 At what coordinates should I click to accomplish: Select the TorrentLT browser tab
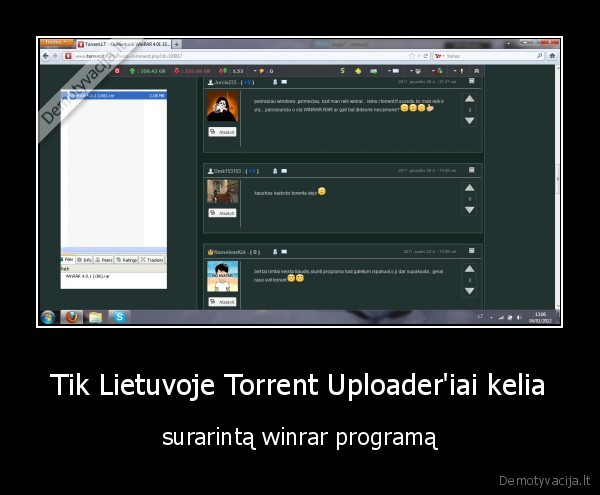point(124,44)
